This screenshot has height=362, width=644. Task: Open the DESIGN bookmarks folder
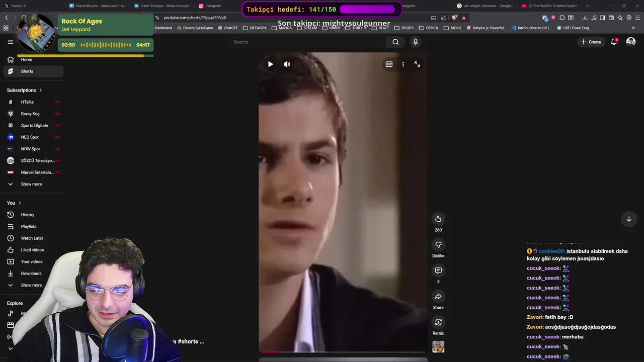(429, 28)
